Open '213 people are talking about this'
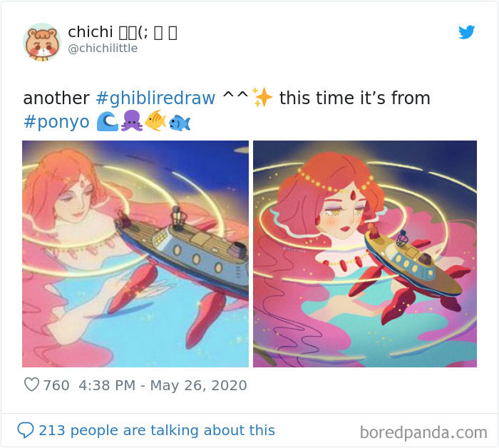 pyautogui.click(x=157, y=430)
